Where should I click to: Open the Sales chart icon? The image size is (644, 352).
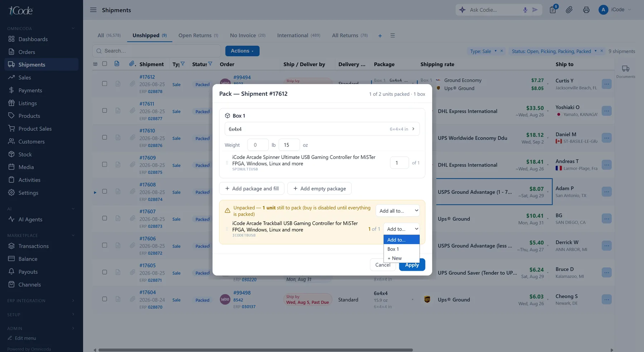tap(11, 77)
